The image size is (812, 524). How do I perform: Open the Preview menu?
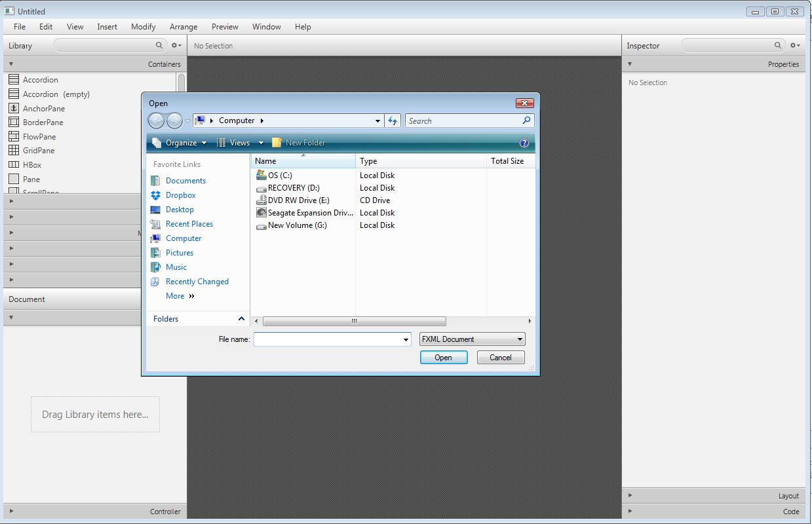(225, 27)
